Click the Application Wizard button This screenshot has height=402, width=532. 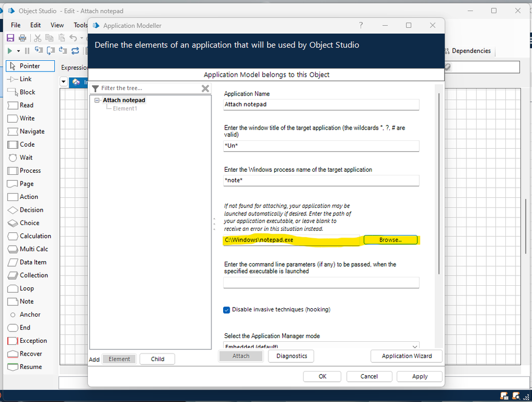[x=406, y=356]
